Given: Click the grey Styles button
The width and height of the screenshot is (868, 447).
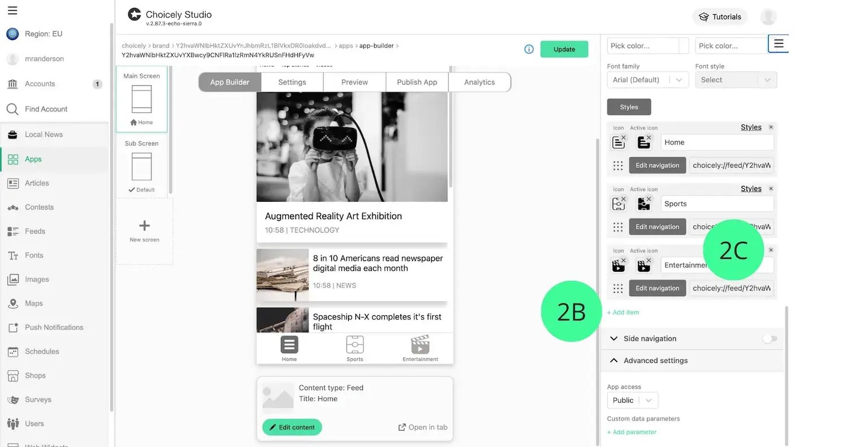Looking at the screenshot, I should pos(629,107).
